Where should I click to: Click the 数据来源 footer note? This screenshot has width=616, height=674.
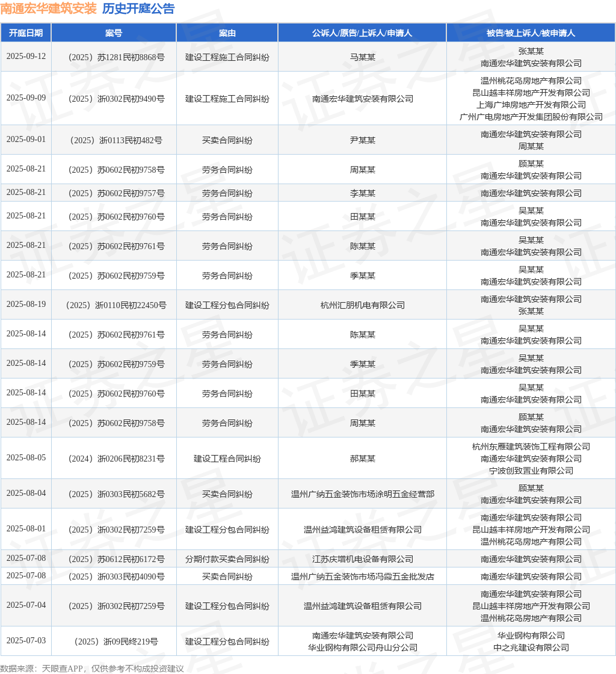92,669
